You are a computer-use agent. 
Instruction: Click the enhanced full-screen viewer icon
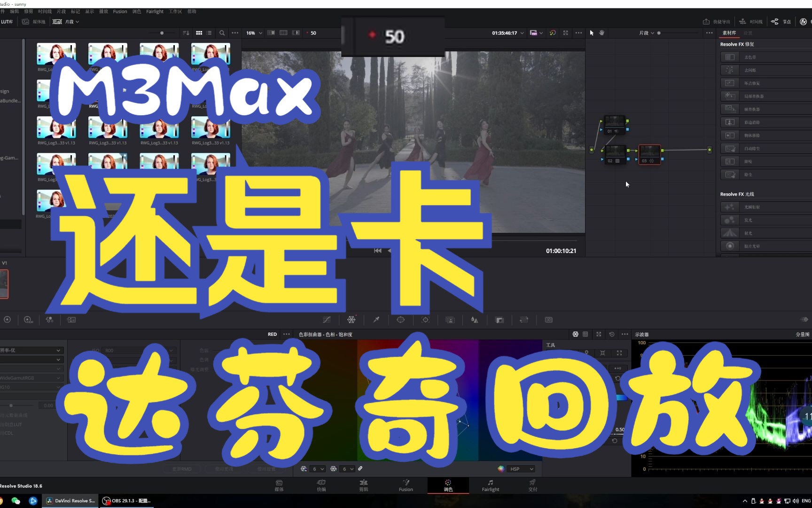pyautogui.click(x=566, y=33)
